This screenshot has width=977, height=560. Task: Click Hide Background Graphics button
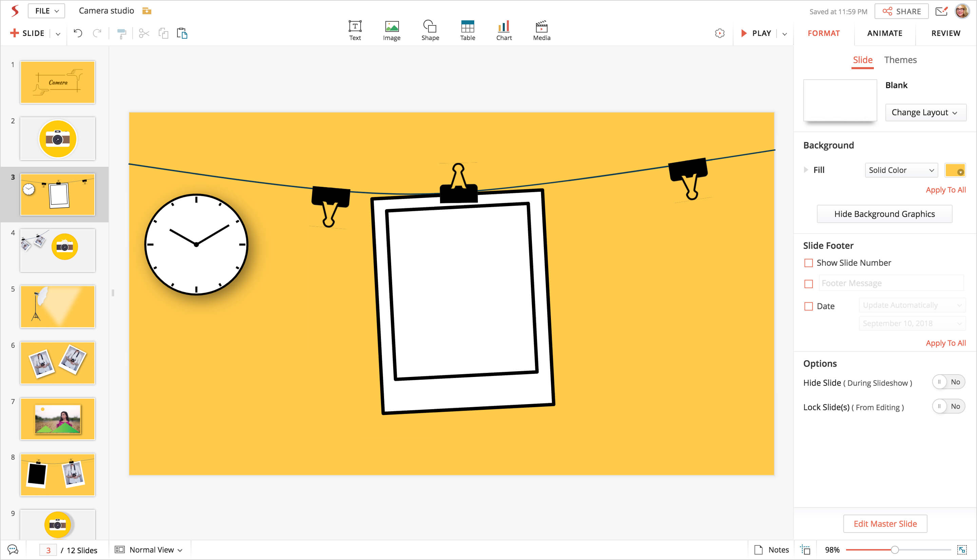coord(884,214)
